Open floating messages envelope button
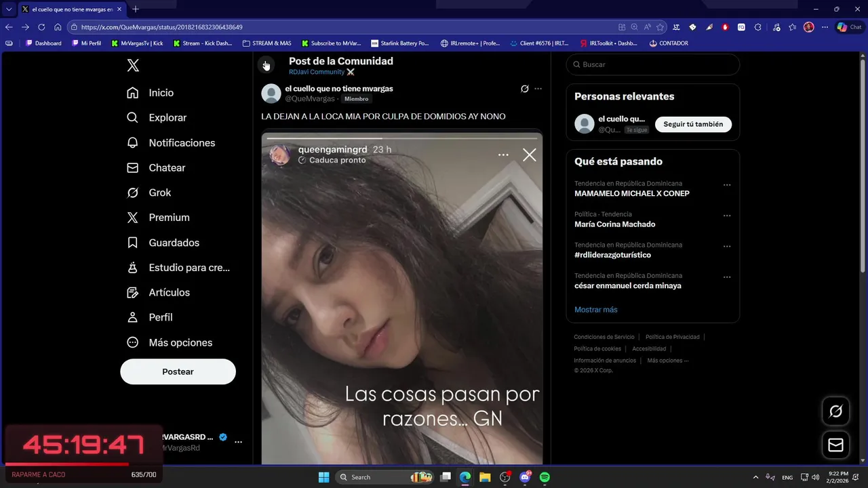This screenshot has width=868, height=488. point(835,445)
